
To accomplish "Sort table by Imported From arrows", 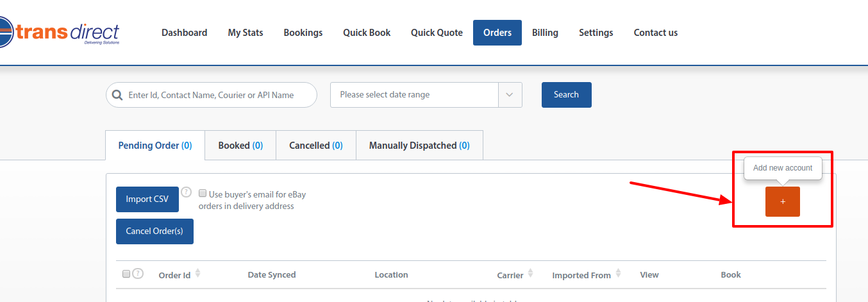I will pos(618,274).
